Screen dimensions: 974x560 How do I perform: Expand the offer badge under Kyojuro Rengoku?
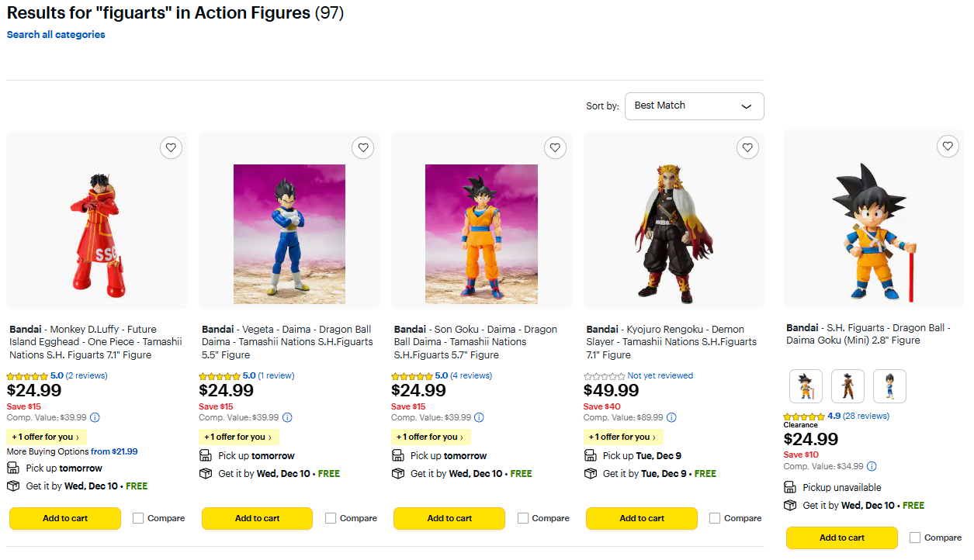point(623,437)
